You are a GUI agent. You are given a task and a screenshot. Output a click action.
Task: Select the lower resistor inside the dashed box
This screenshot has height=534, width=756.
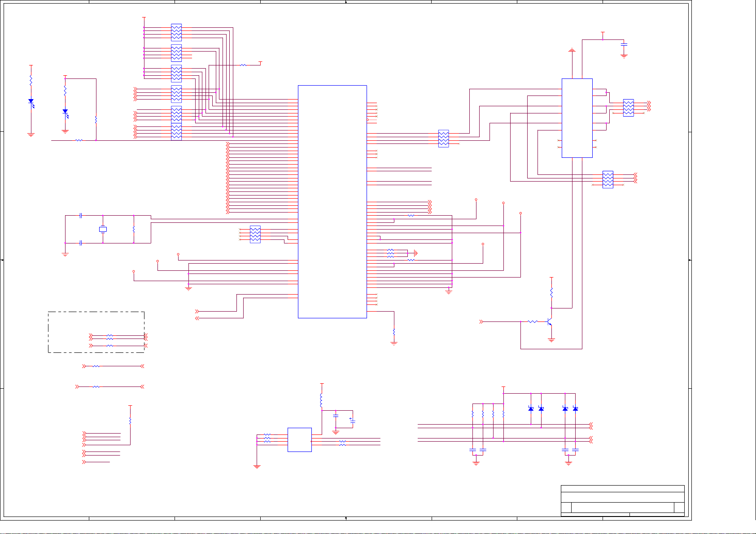click(109, 346)
